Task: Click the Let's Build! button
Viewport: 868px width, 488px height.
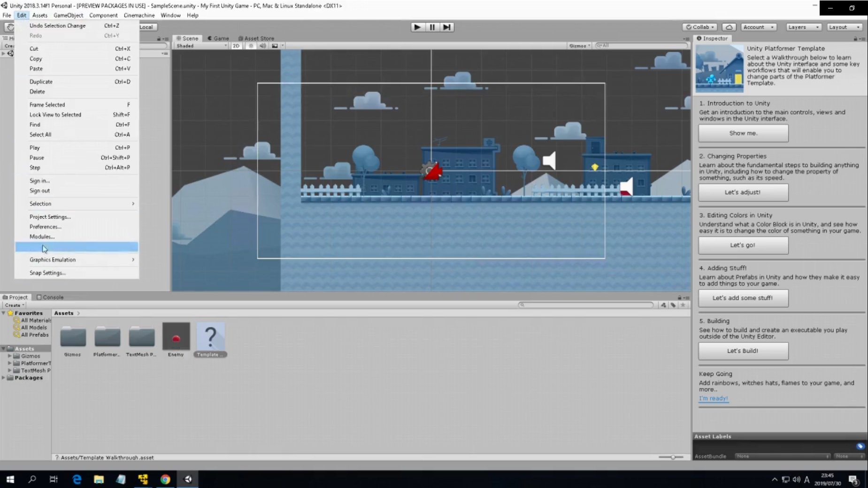Action: (x=743, y=351)
